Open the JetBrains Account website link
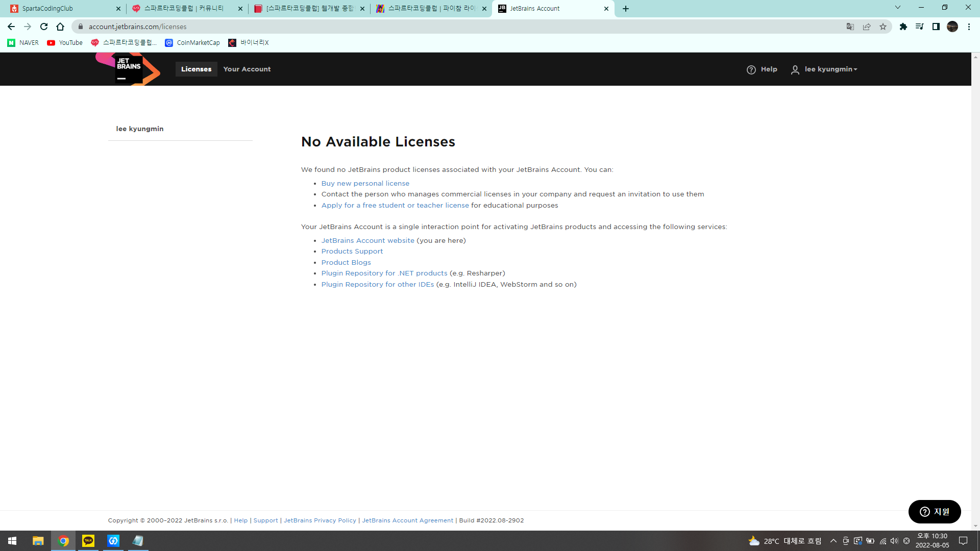This screenshot has height=551, width=980. 368,241
